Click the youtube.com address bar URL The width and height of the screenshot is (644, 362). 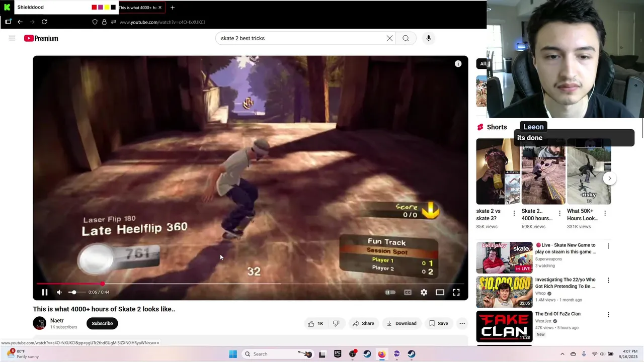coord(162,22)
